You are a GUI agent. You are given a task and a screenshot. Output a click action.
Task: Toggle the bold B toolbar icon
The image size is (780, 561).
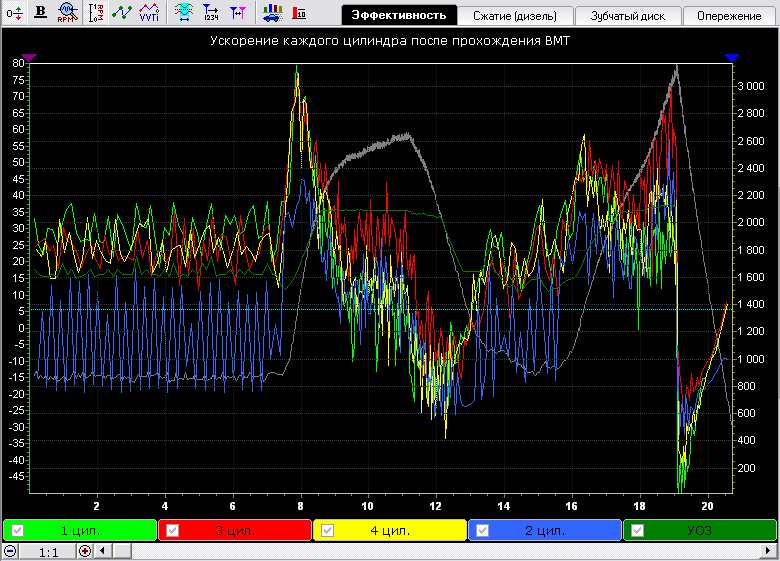tap(40, 12)
